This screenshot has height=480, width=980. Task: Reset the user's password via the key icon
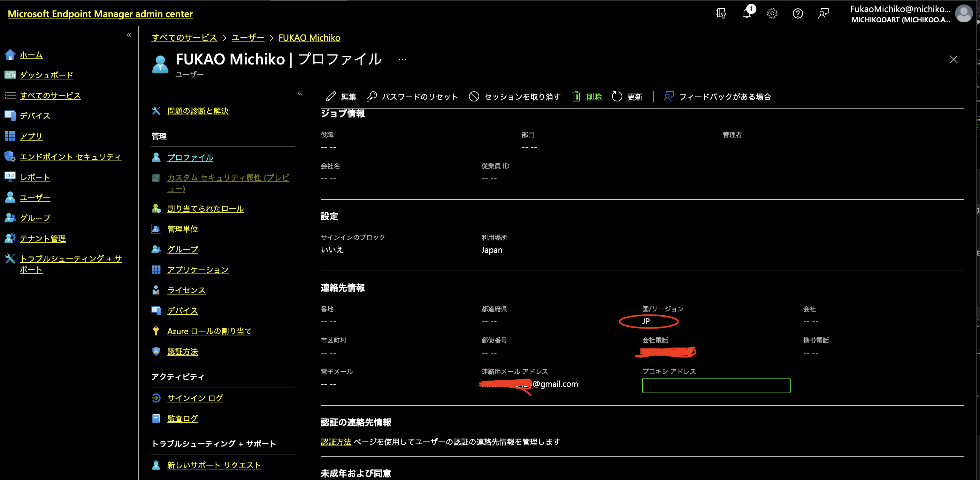tap(372, 96)
